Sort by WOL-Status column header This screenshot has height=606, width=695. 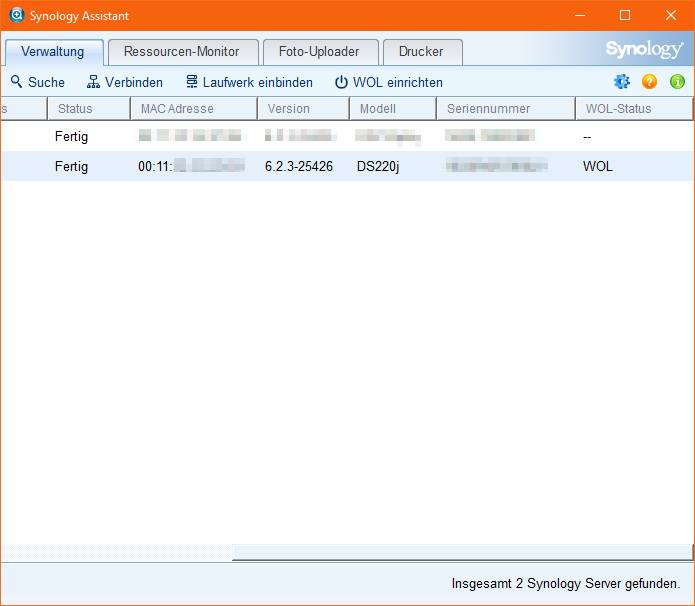click(634, 109)
